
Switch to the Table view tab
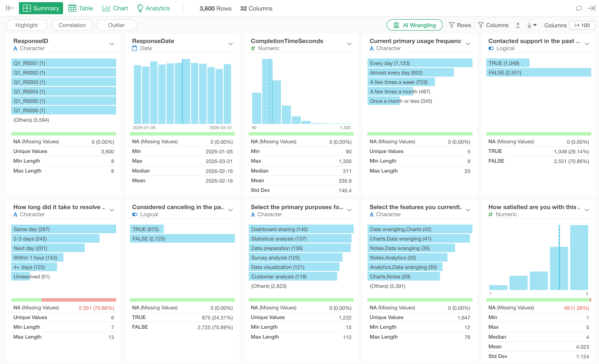coord(81,8)
